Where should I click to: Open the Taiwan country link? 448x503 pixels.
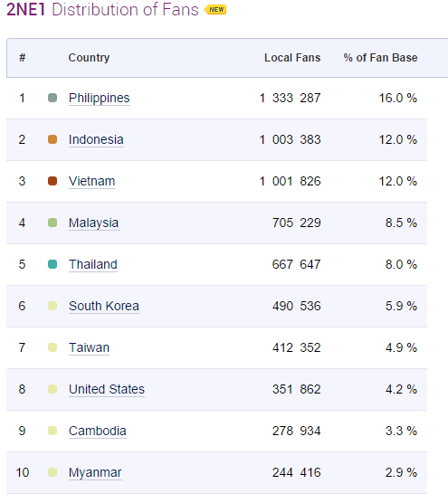89,347
